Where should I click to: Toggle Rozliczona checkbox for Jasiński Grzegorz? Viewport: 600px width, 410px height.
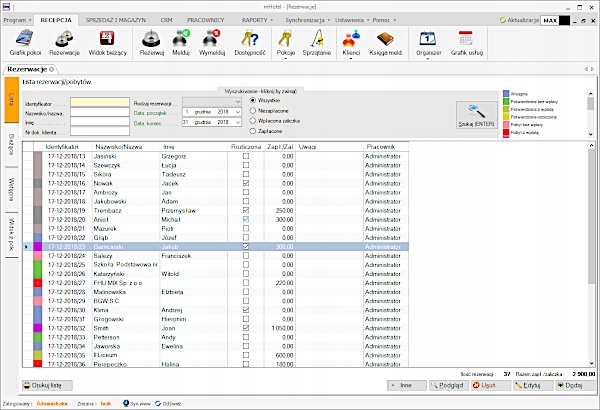point(246,157)
